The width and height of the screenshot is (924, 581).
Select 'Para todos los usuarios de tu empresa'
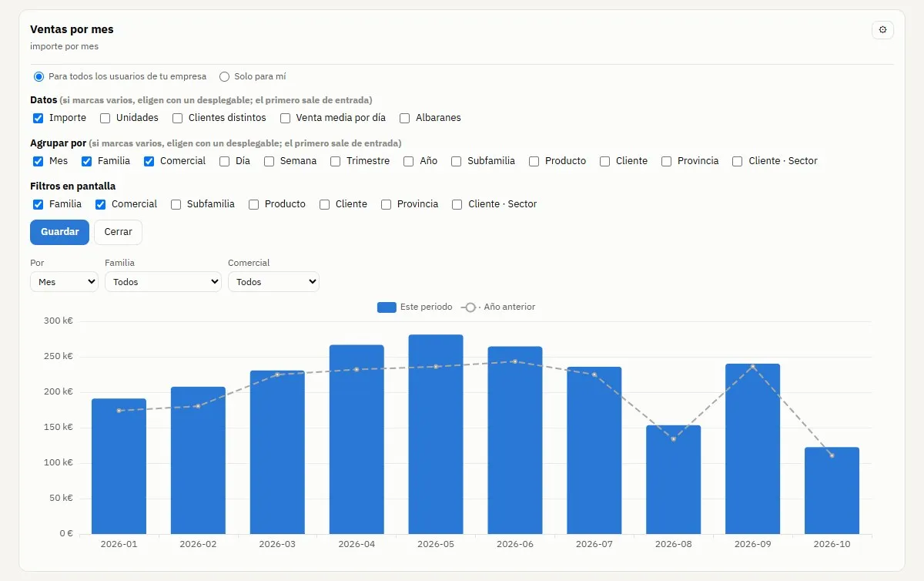coord(38,76)
